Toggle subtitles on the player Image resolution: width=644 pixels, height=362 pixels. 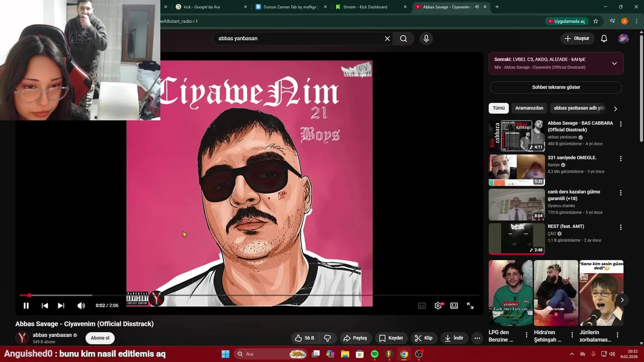pyautogui.click(x=422, y=306)
